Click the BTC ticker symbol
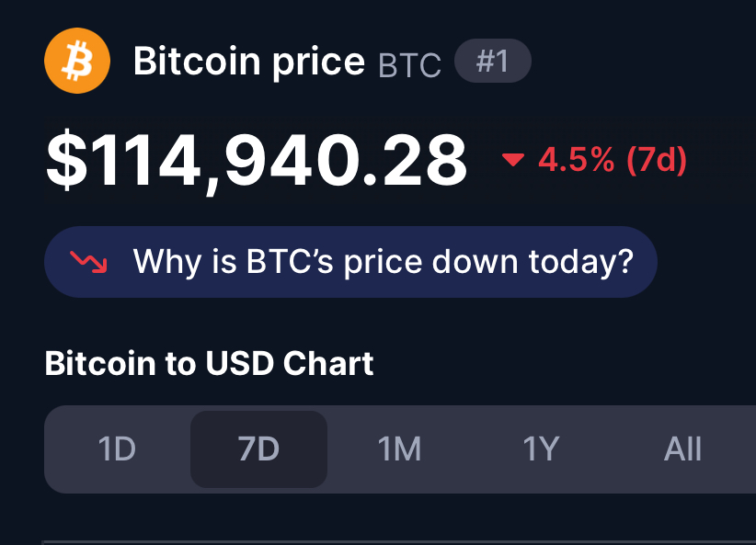 tap(409, 65)
